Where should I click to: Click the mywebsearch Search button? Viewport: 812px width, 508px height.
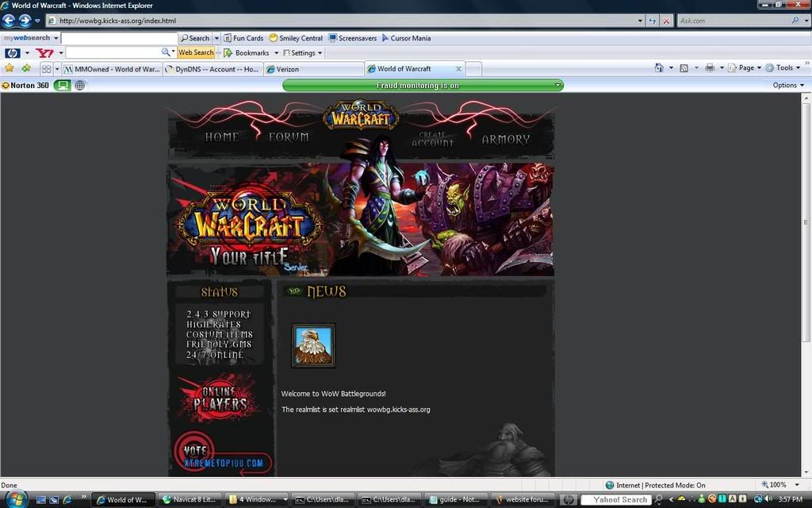pos(195,38)
